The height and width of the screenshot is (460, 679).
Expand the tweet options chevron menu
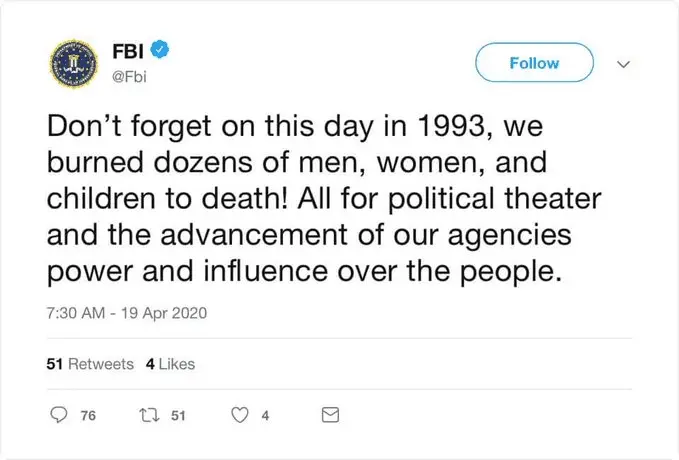(625, 64)
